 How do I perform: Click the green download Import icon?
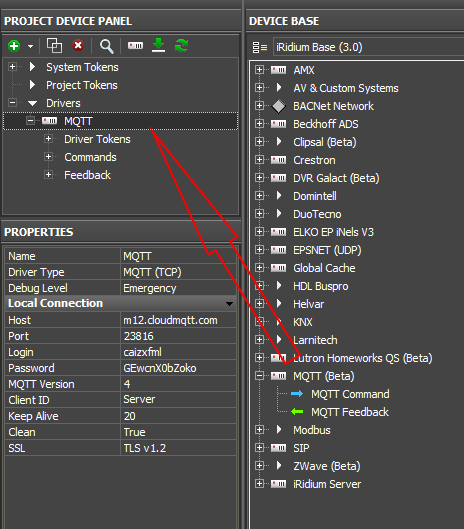[158, 45]
